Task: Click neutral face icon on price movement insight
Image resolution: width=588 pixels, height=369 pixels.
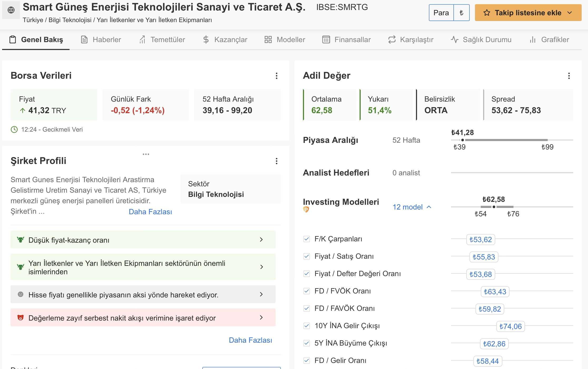Action: 21,294
